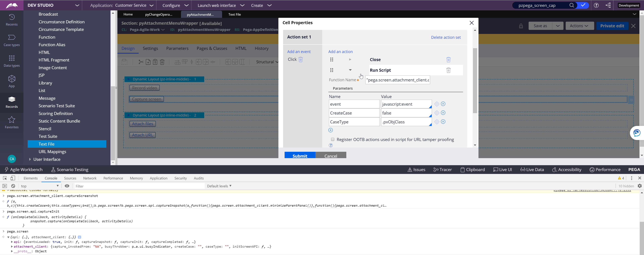Viewport: 644px width, 255px height.
Task: Open Case types panel
Action: [12, 40]
